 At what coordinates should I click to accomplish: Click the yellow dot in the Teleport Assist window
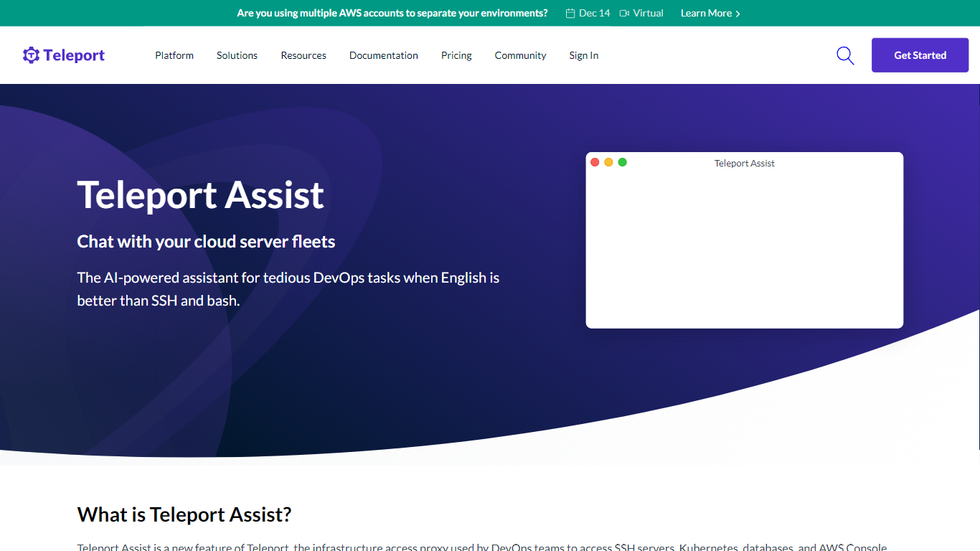click(x=608, y=162)
